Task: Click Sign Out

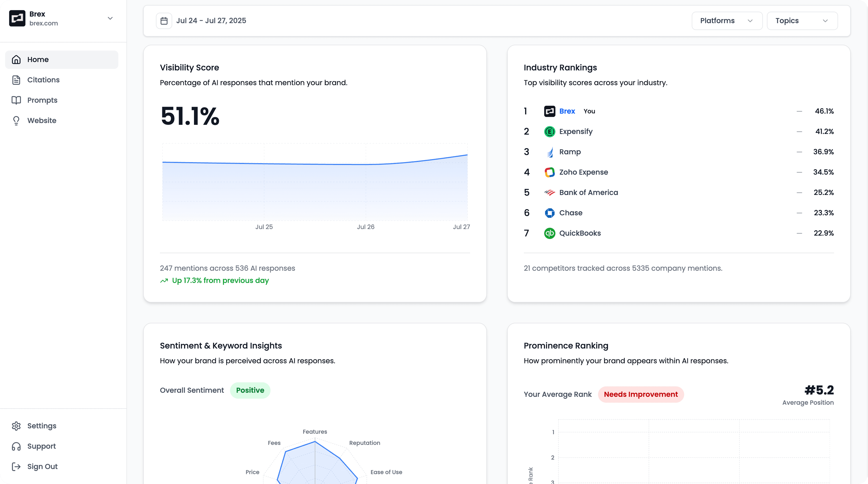Action: pyautogui.click(x=62, y=466)
